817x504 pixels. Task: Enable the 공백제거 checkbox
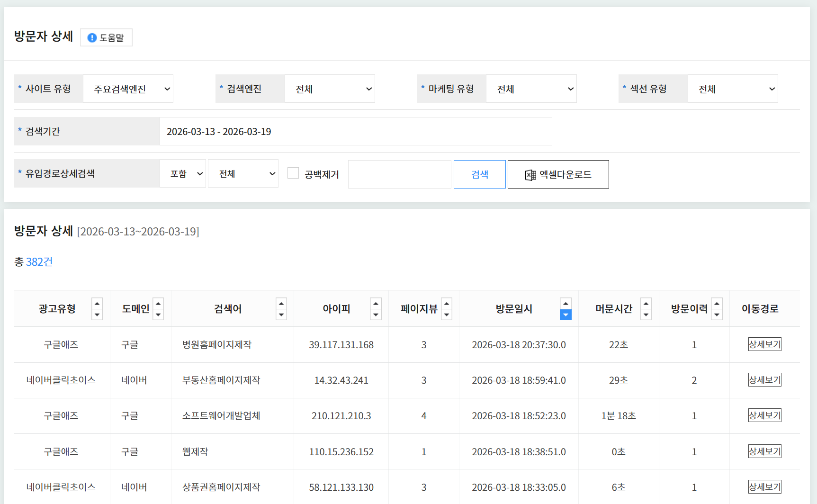[x=293, y=173]
